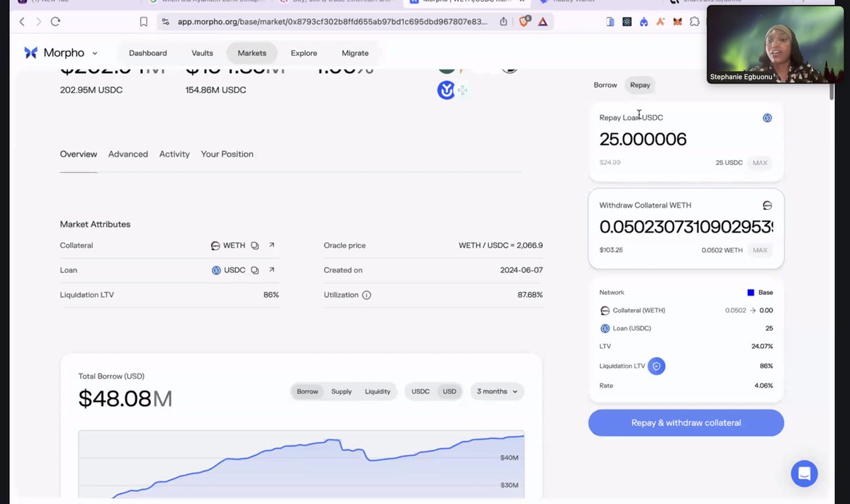Select the Borrow mode in the side panel
The width and height of the screenshot is (850, 504).
pos(605,85)
